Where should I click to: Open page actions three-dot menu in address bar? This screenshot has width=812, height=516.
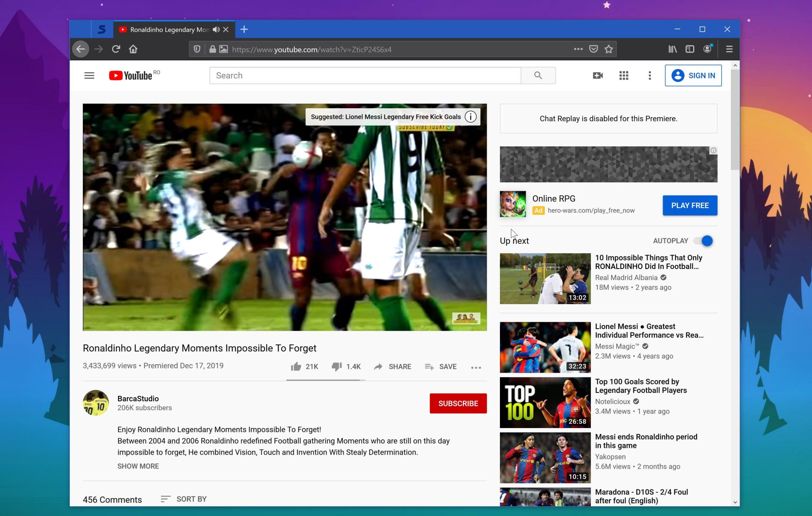click(x=578, y=49)
